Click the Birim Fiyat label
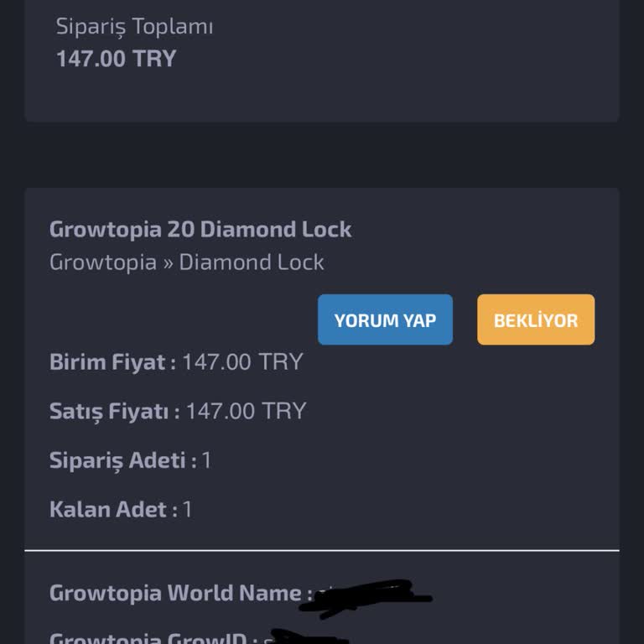Image resolution: width=644 pixels, height=644 pixels. click(x=112, y=362)
